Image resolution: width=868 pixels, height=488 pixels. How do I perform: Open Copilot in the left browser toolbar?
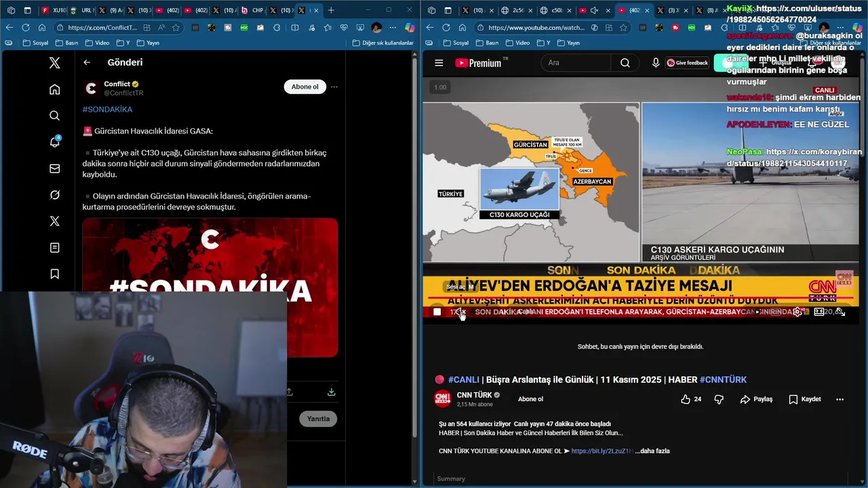point(410,28)
